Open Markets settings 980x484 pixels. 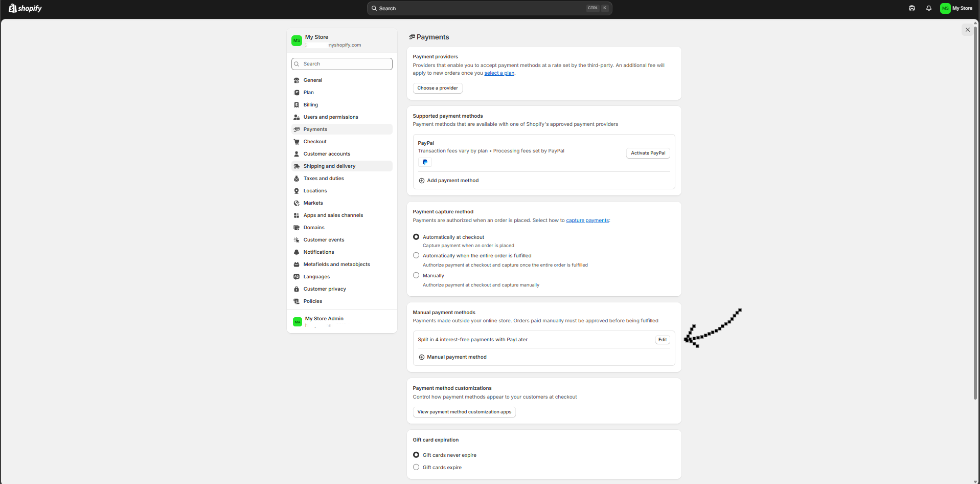coord(341,203)
